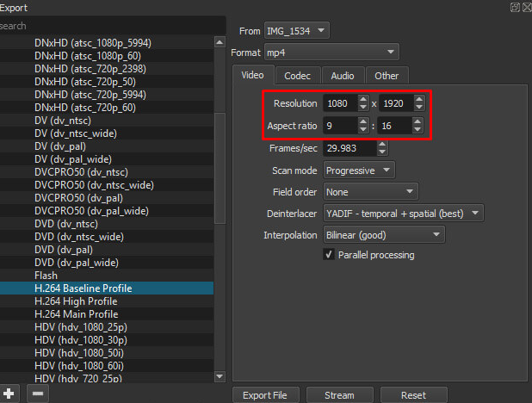The image size is (532, 403).
Task: Select preset DNxHD (atsc_720p_2398)
Action: click(107, 69)
